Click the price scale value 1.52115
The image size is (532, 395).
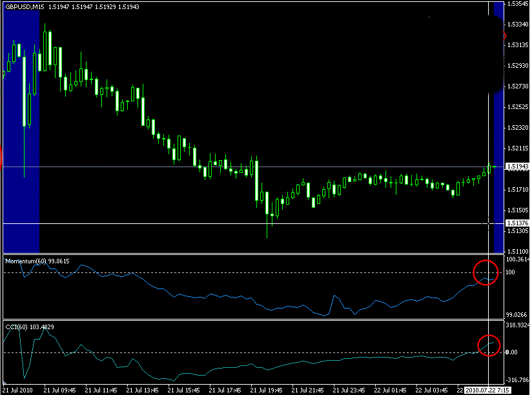518,148
